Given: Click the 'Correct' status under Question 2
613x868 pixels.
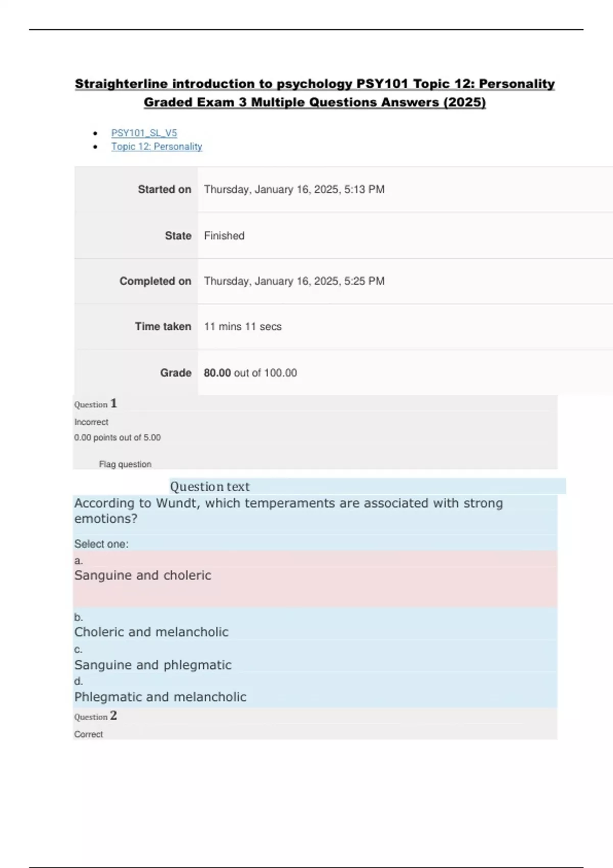Looking at the screenshot, I should point(88,734).
